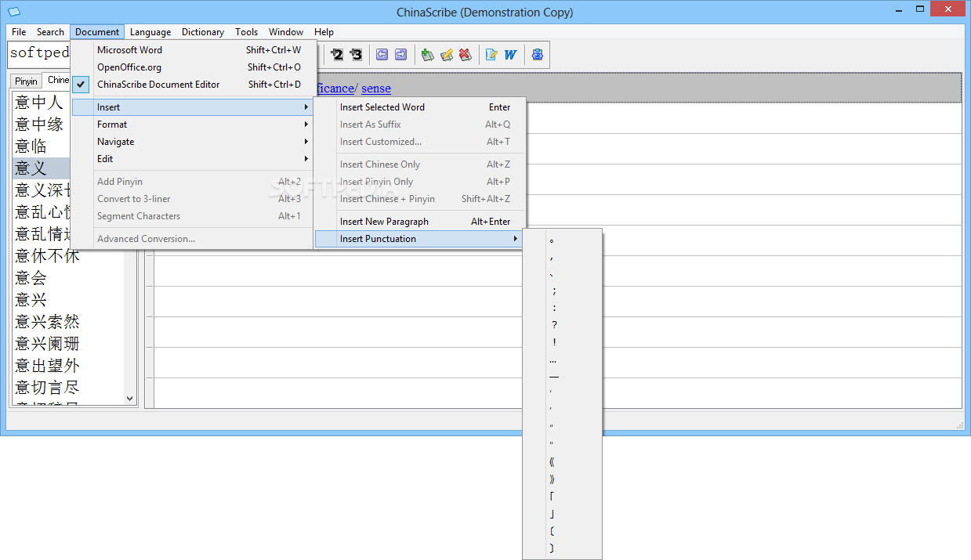Click the +2 two-liner toolbar icon
971x560 pixels.
click(x=338, y=55)
